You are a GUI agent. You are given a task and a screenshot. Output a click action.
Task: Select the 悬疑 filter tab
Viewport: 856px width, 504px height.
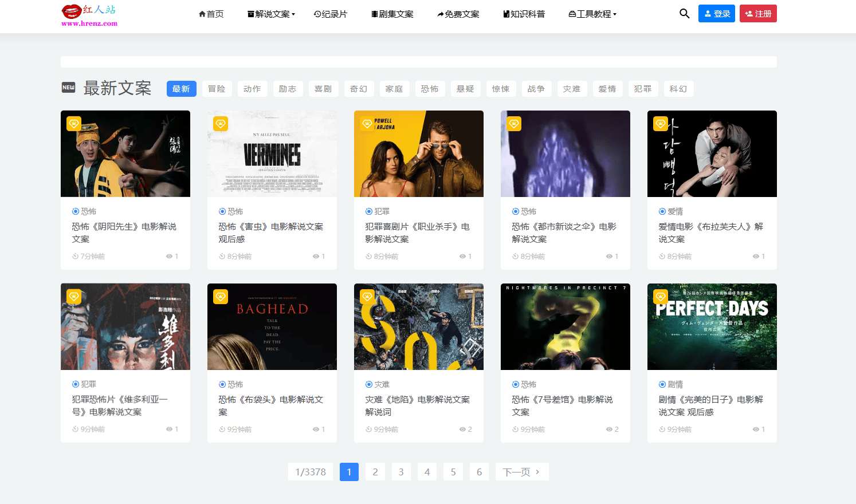pos(465,89)
